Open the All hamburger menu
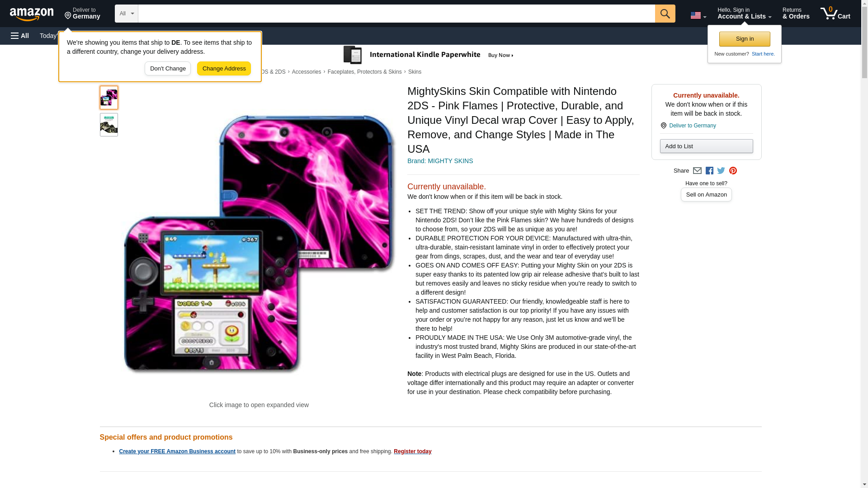 pyautogui.click(x=20, y=36)
